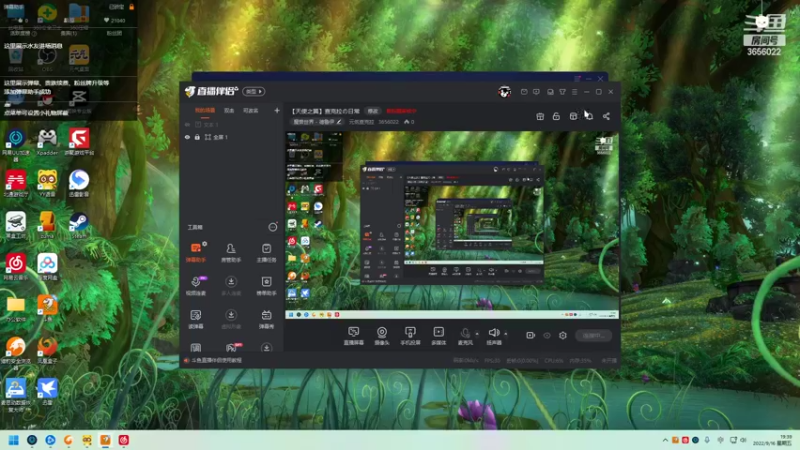The image size is (800, 450).
Task: Open the user avatar profile
Action: click(x=505, y=92)
